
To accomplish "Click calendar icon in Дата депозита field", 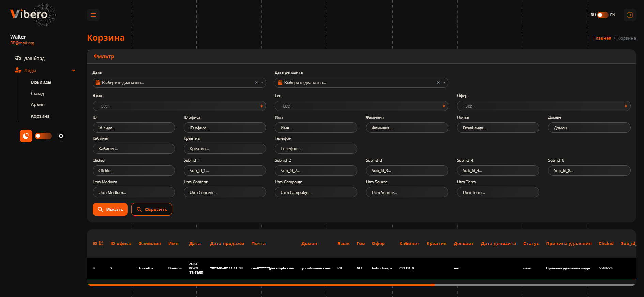I will point(280,83).
